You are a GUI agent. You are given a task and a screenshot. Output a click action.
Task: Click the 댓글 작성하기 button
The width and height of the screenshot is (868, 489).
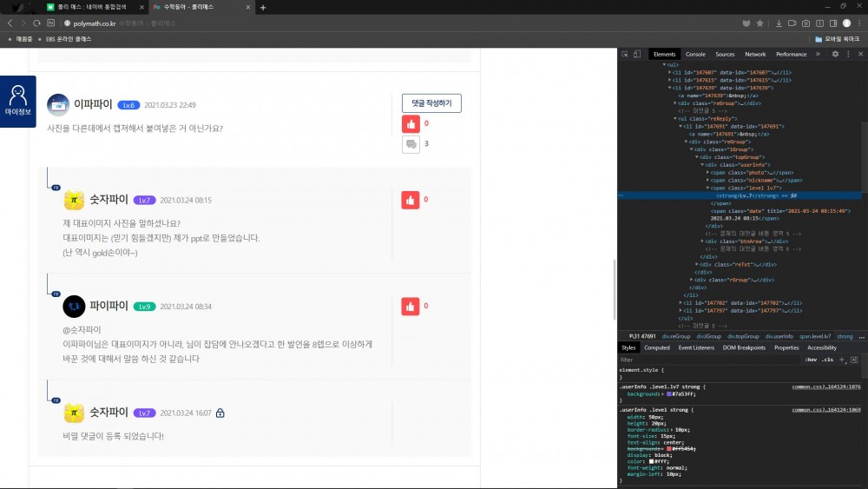pyautogui.click(x=431, y=103)
